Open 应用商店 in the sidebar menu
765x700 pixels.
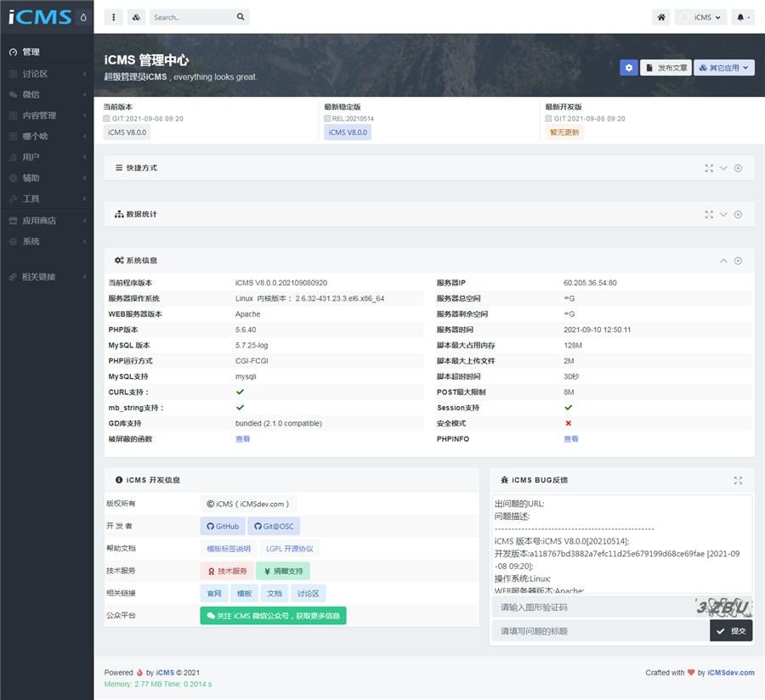coord(46,221)
